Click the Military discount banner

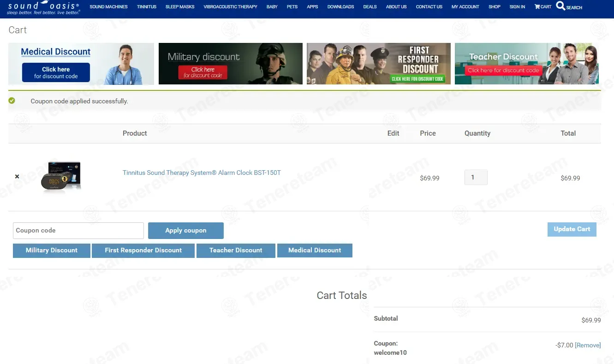coord(231,64)
